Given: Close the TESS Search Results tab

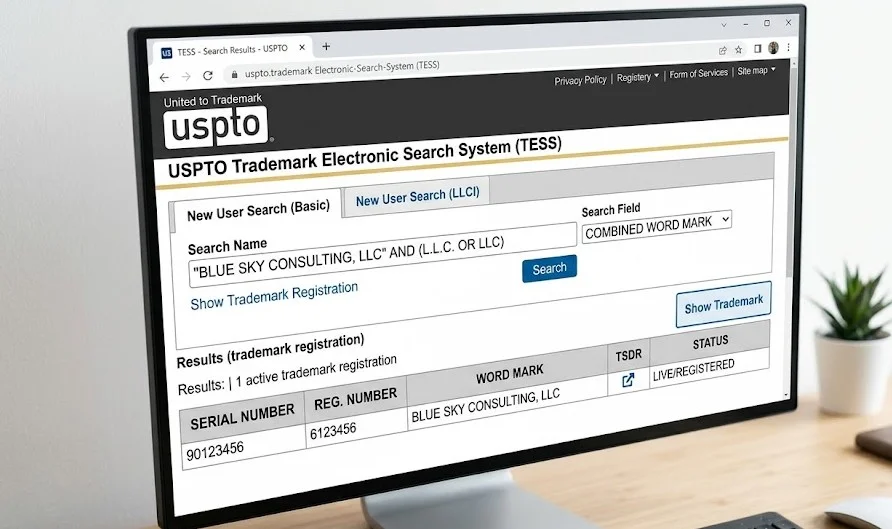Looking at the screenshot, I should pos(302,48).
